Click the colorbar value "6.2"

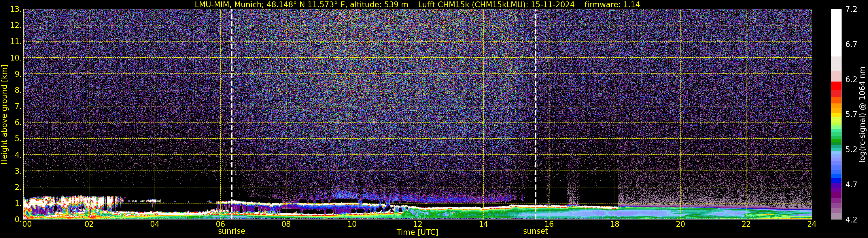coord(851,80)
